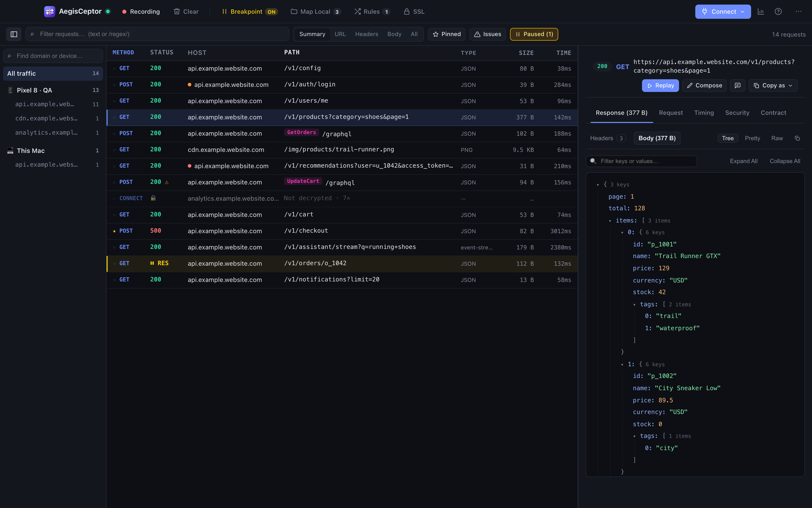Pin the /v1/cart request star
Image resolution: width=812 pixels, height=508 pixels.
click(x=114, y=215)
